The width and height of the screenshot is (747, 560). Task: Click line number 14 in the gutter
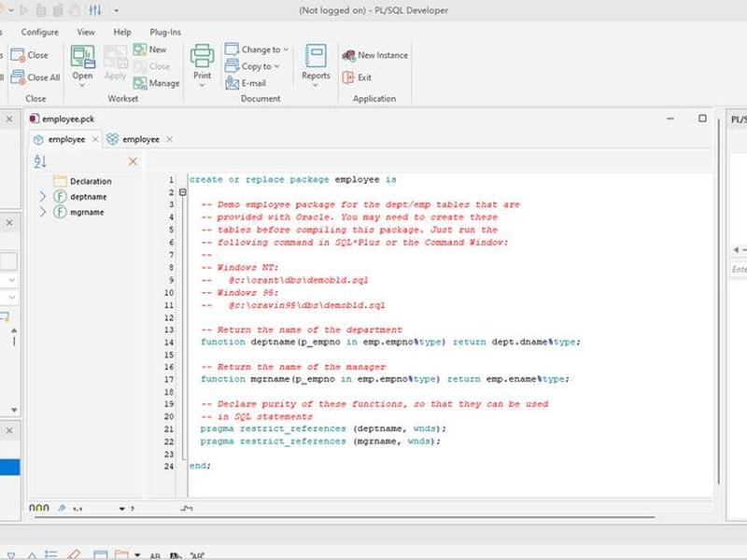tap(169, 343)
